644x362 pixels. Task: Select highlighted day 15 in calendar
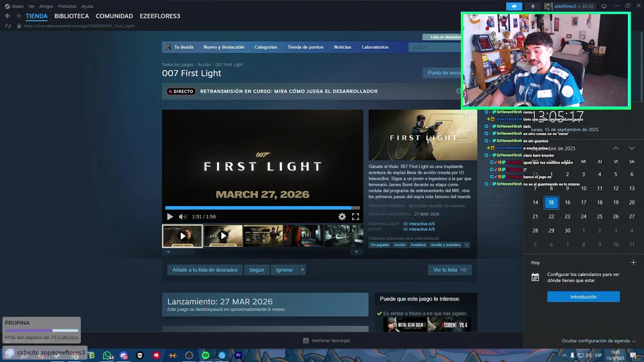551,203
